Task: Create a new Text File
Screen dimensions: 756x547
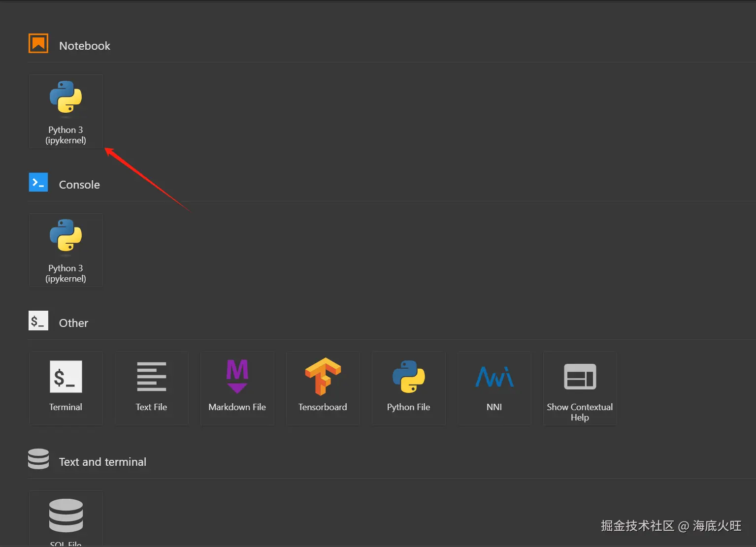Action: coord(152,388)
